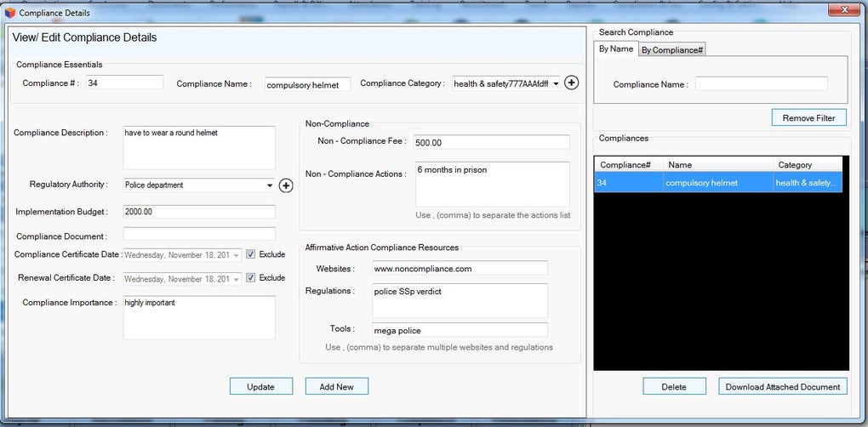Image resolution: width=868 pixels, height=427 pixels.
Task: Click the Update button
Action: coord(261,387)
